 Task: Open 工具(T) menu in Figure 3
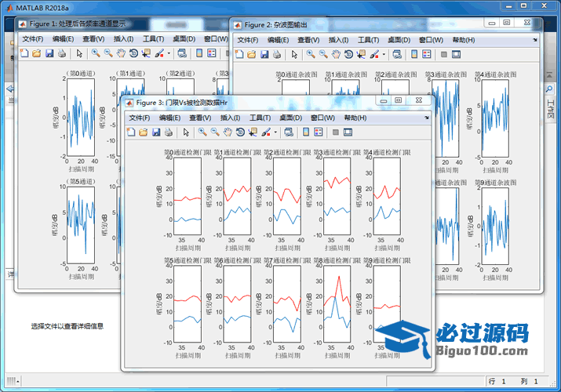260,118
